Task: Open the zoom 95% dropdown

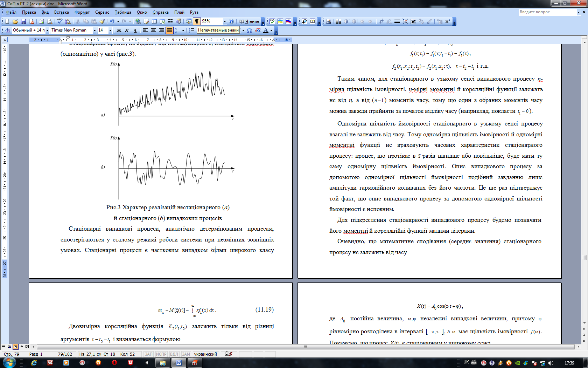Action: click(225, 21)
